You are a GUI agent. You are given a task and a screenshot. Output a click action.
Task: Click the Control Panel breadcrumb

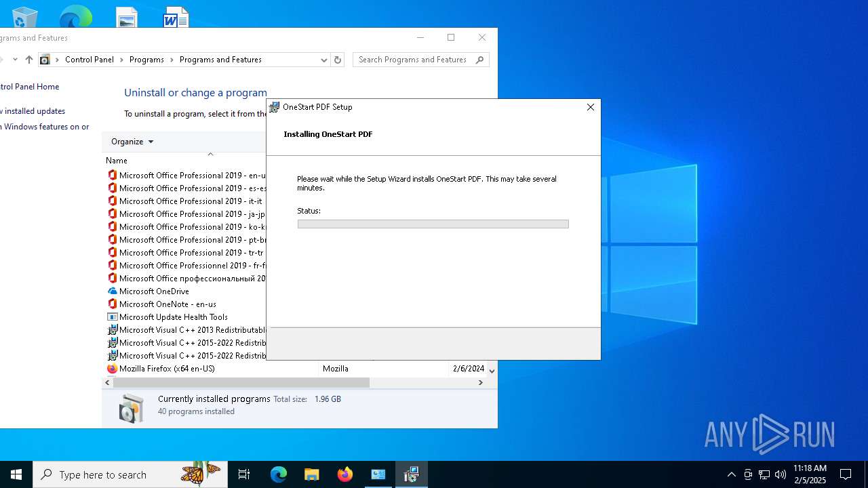pyautogui.click(x=90, y=60)
